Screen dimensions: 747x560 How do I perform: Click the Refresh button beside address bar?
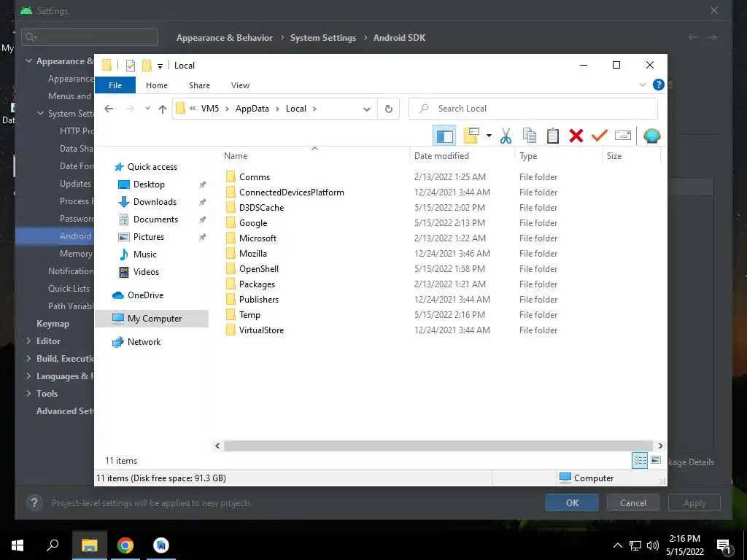(x=389, y=109)
